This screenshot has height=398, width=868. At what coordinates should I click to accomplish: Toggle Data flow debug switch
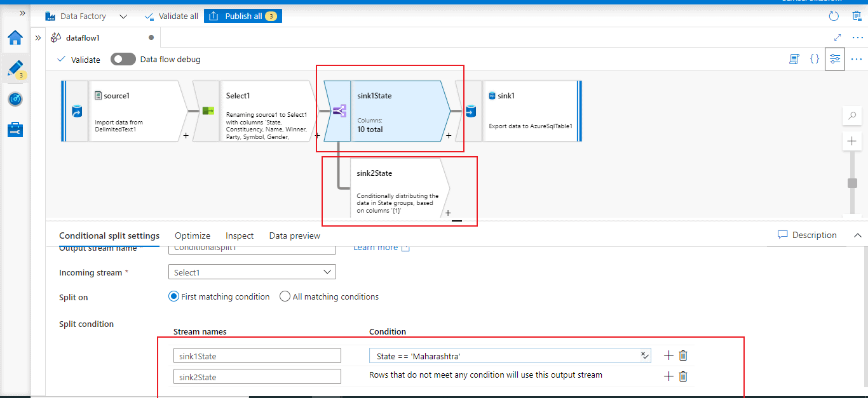(x=123, y=59)
